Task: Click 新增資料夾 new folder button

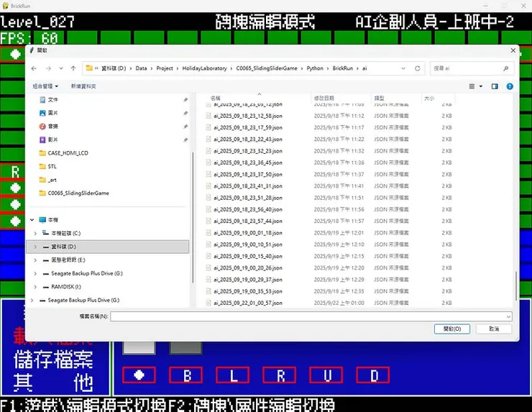Action: 83,86
